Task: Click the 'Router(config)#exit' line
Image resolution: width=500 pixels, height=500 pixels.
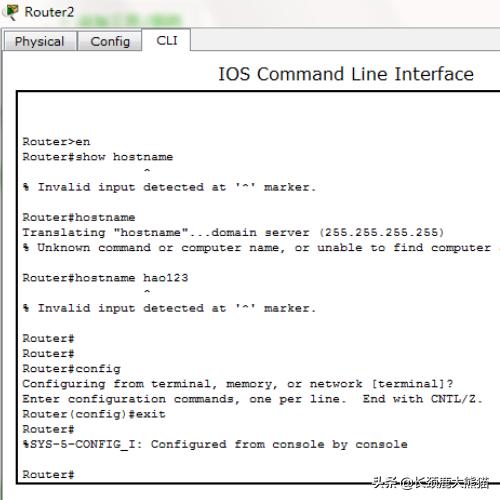Action: [x=94, y=414]
